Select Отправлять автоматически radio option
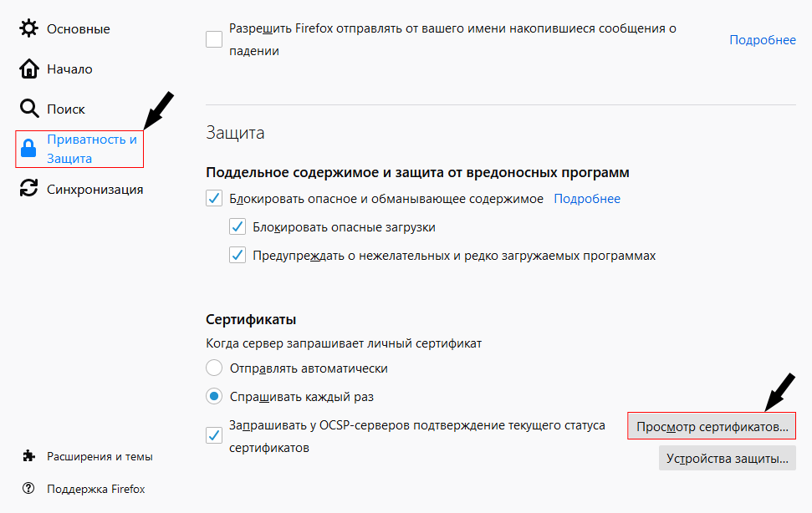 [214, 368]
